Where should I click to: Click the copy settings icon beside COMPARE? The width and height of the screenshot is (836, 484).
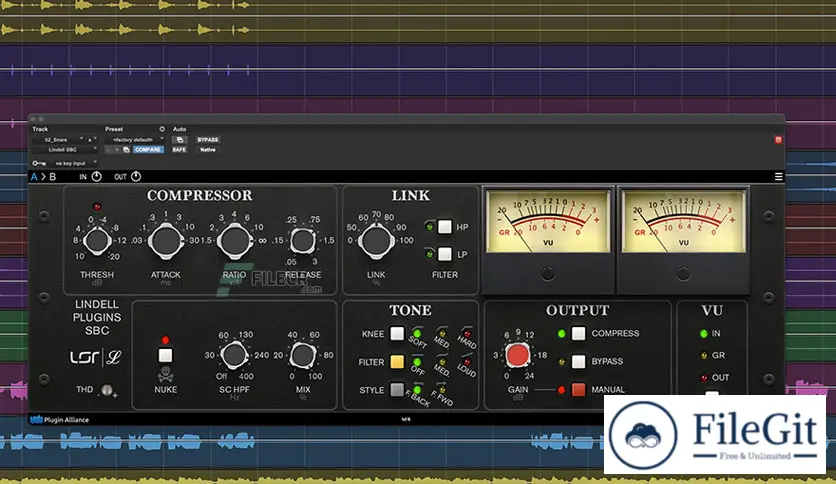pyautogui.click(x=126, y=150)
